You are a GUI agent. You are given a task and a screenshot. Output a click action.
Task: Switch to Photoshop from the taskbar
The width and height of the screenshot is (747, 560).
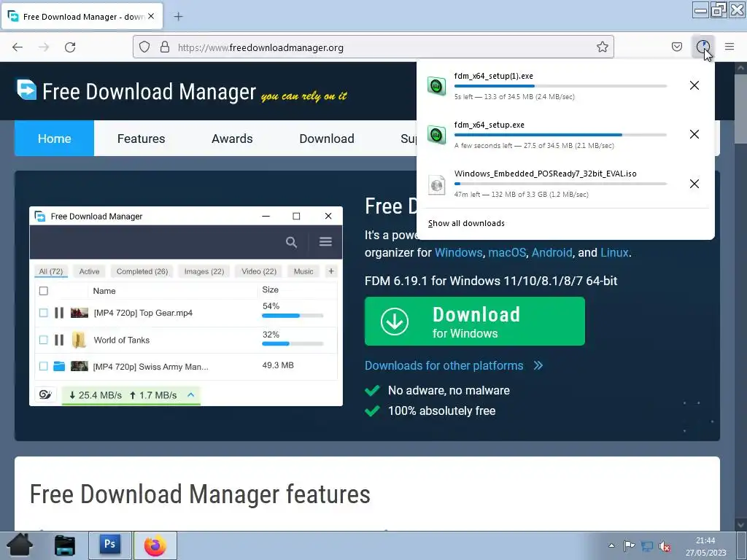[109, 545]
